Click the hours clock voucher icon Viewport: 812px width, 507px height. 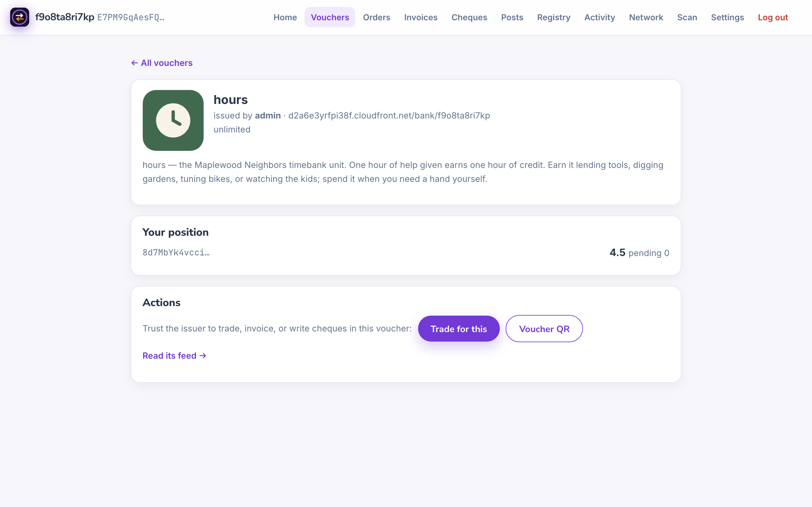[x=173, y=120]
